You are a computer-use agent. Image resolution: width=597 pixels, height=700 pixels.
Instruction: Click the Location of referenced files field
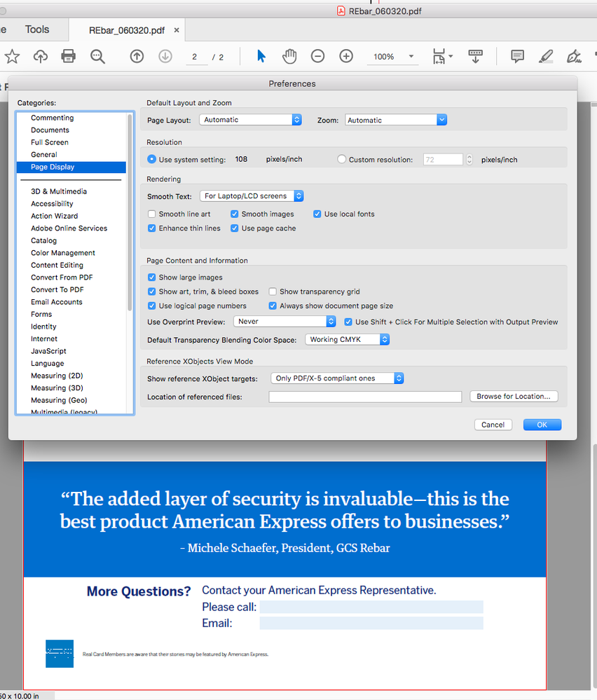(364, 396)
